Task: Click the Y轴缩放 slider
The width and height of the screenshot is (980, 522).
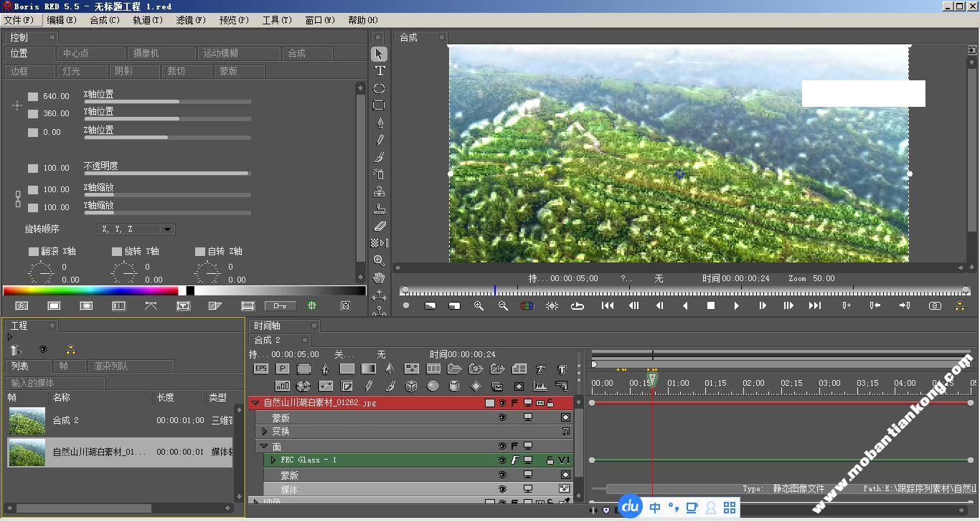Action: [x=167, y=213]
